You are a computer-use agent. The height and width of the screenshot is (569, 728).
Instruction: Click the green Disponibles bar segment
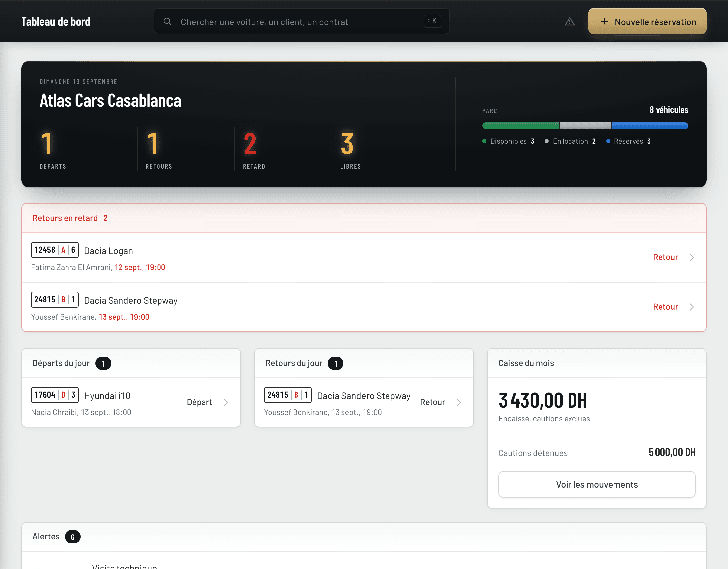(521, 126)
